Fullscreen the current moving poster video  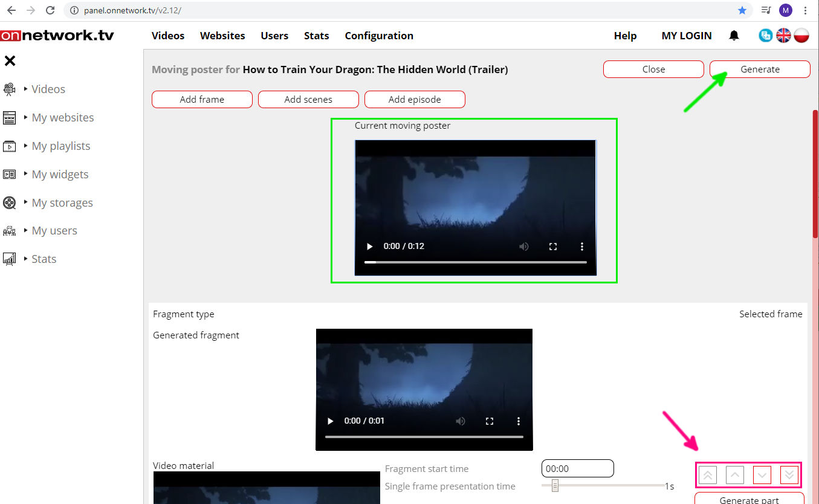tap(552, 247)
